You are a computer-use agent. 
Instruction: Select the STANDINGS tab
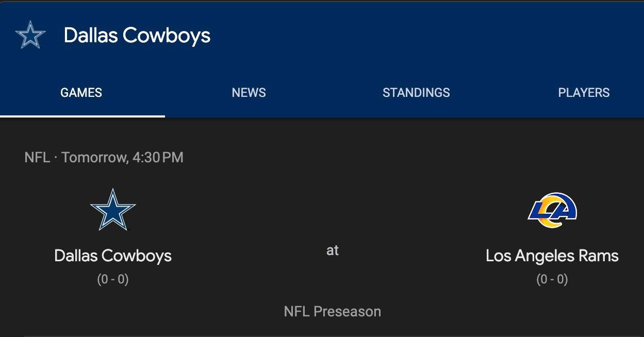416,93
